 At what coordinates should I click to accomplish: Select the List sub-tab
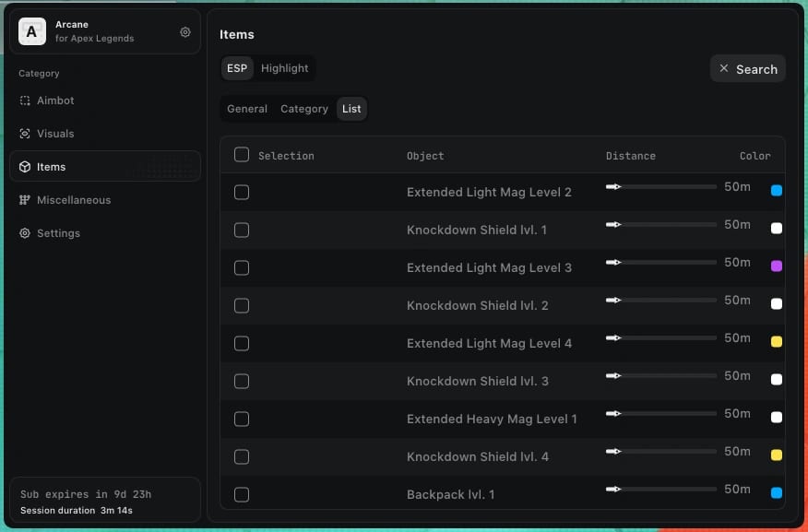[x=351, y=109]
